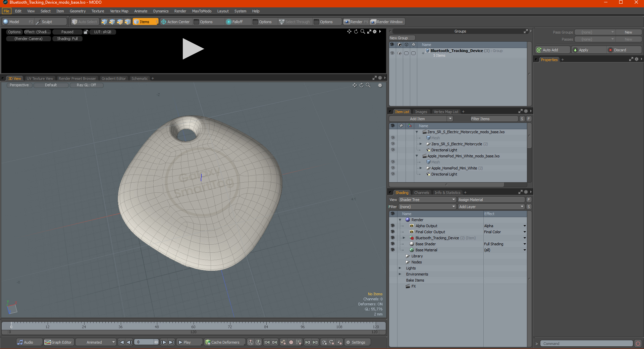Open the Graph Editor
644x349 pixels.
58,342
